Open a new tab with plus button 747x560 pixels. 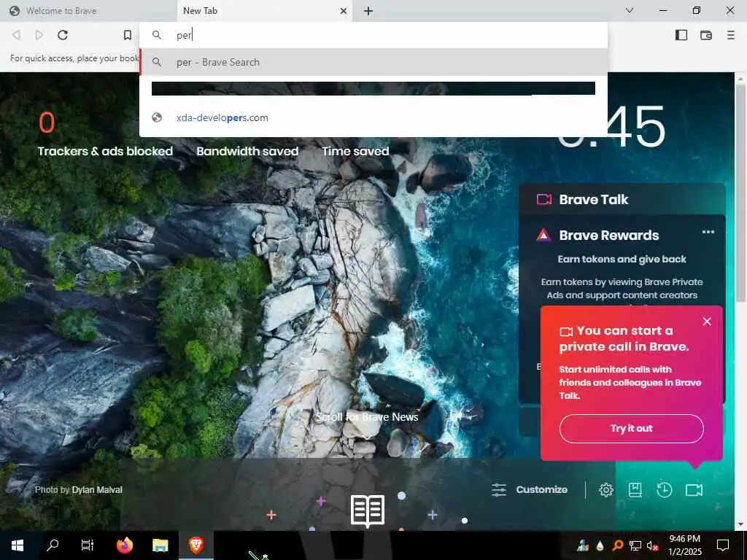[x=368, y=10]
